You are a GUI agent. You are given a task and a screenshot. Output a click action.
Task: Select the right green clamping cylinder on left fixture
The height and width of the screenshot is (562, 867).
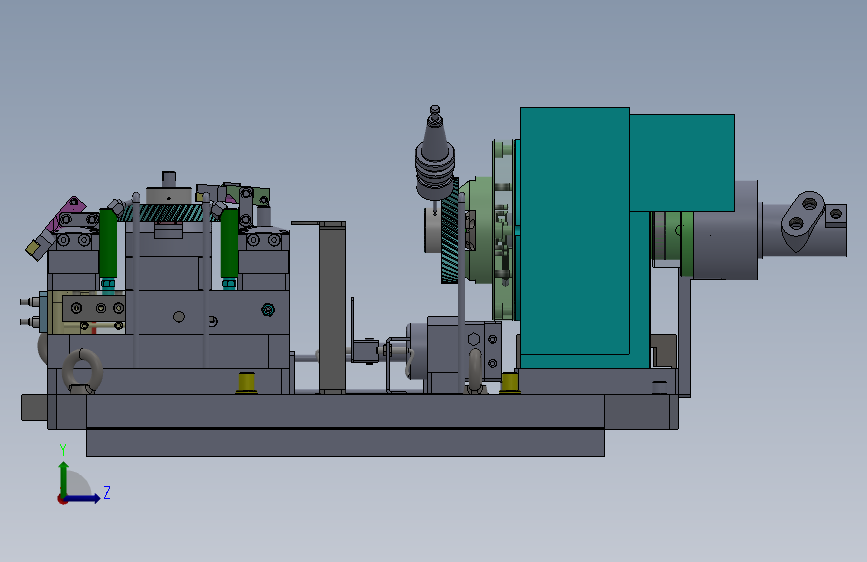[229, 243]
